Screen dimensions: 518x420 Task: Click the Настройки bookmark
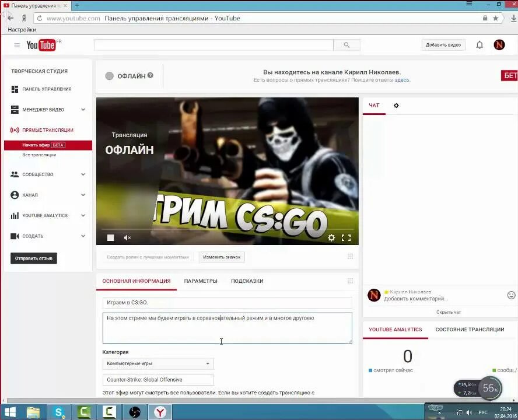tap(22, 29)
